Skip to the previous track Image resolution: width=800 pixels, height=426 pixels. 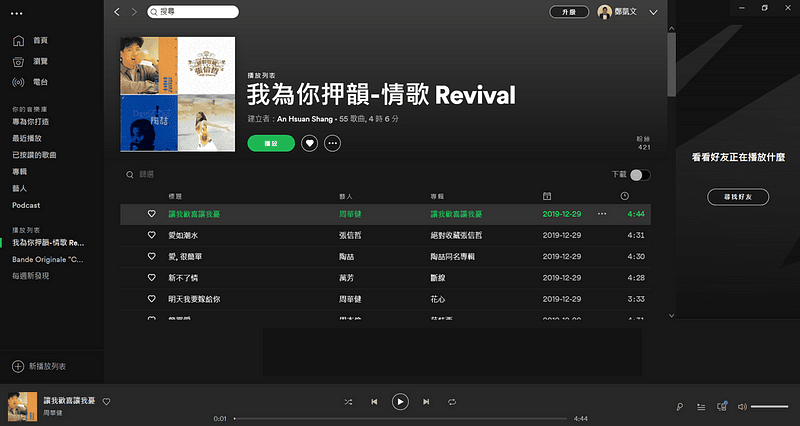click(x=374, y=402)
